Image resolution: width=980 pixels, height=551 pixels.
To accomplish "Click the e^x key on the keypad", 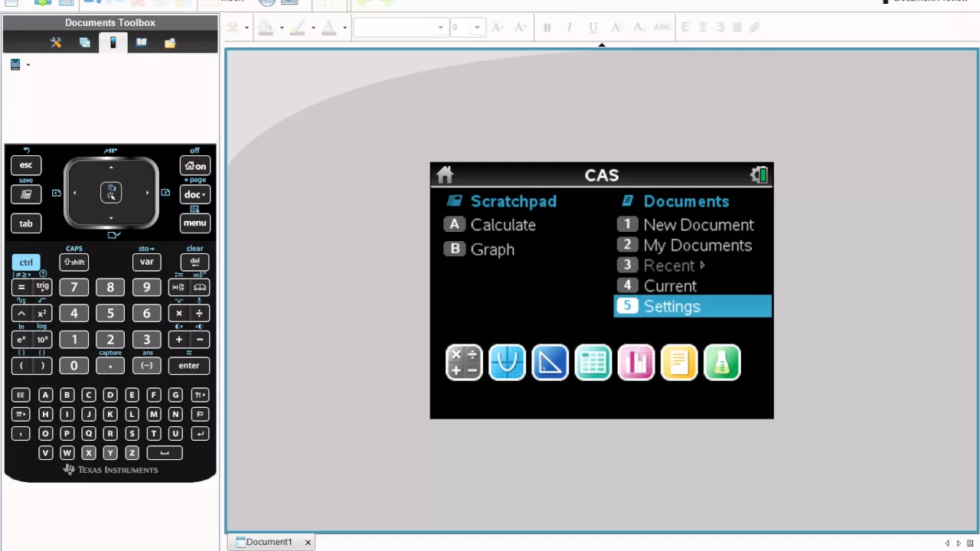I will [x=21, y=339].
